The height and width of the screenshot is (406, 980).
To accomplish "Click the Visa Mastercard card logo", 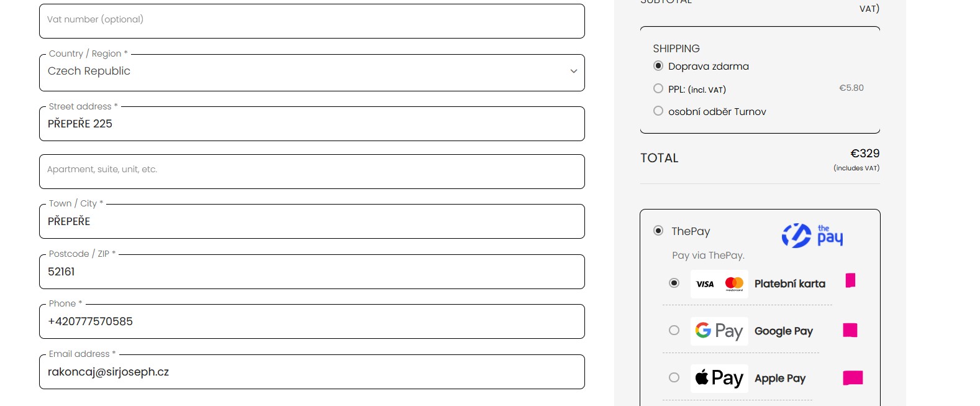I will [719, 284].
